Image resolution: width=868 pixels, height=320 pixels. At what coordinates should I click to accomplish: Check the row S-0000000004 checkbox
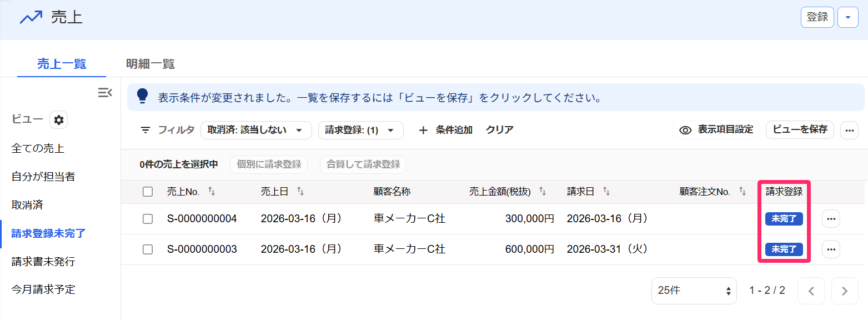(x=148, y=219)
